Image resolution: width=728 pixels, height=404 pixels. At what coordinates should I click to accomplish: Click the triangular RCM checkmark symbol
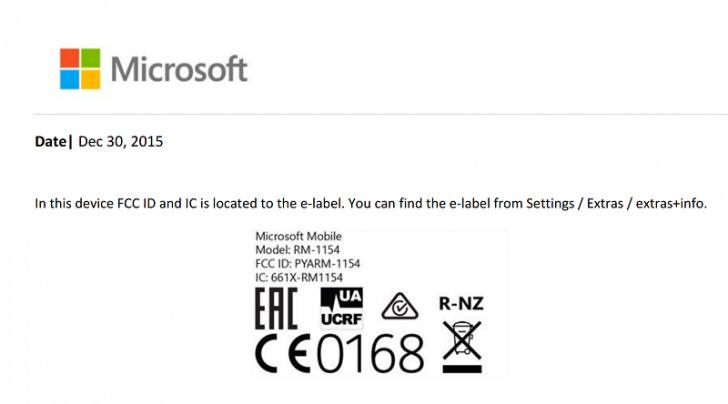(402, 307)
